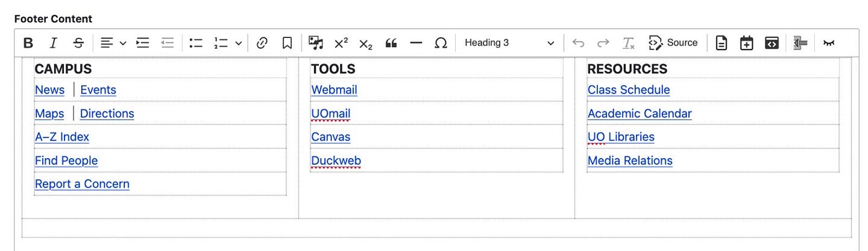Open the Heading 3 style dropdown

point(509,43)
